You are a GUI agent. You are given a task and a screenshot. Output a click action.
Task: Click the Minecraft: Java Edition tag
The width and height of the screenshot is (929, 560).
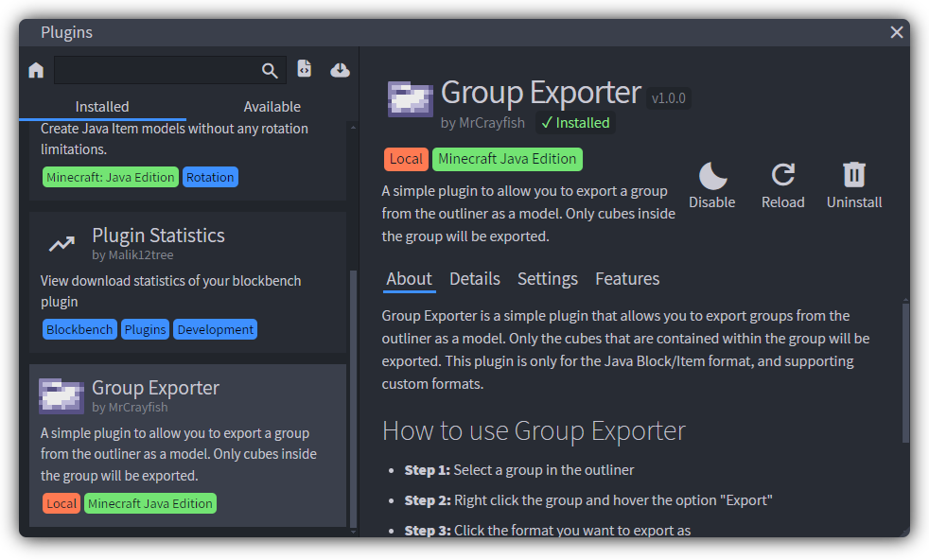point(110,177)
